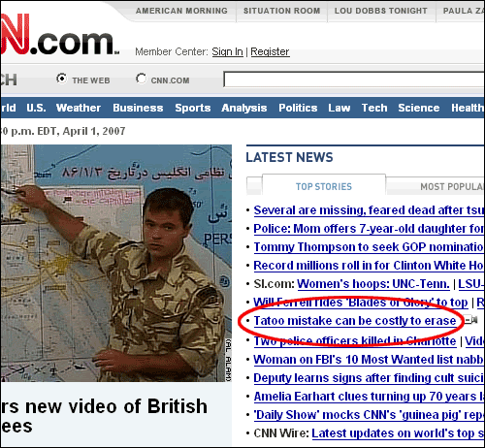Open Law section in nav bar
Viewport: 485px width, 448px height.
pos(339,108)
